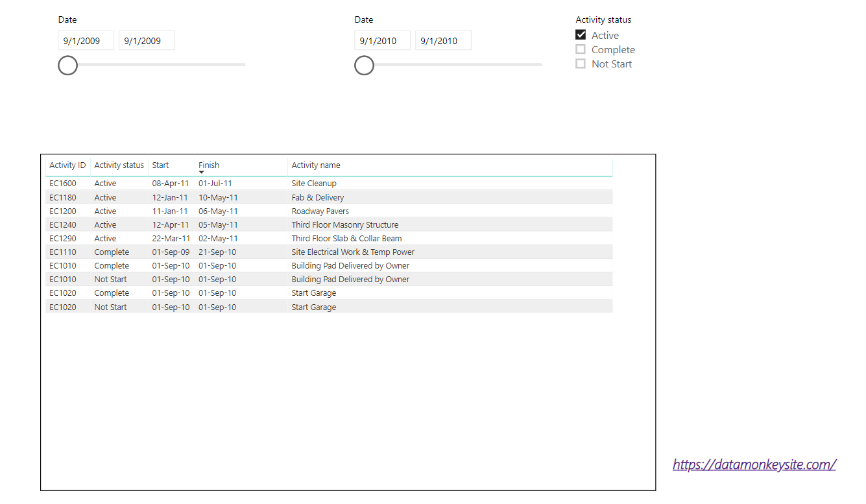The height and width of the screenshot is (504, 866).
Task: Select the EC1600 Site Cleanup row
Action: (314, 184)
